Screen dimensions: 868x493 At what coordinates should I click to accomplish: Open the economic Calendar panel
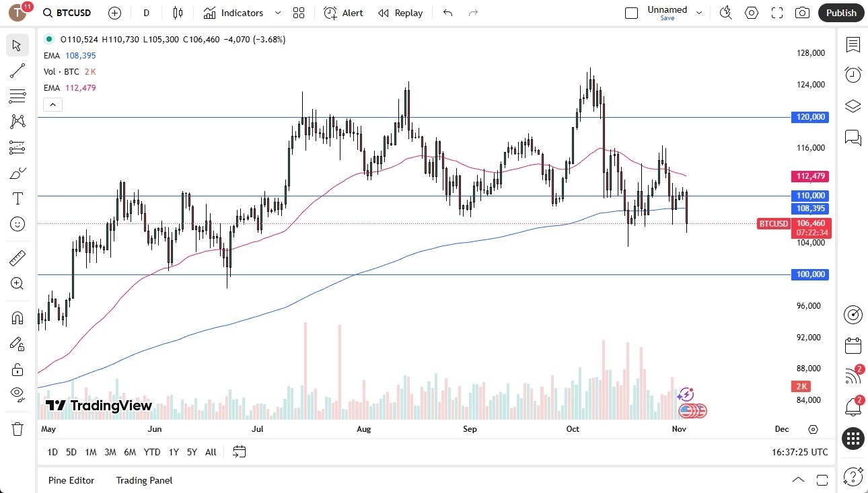853,345
